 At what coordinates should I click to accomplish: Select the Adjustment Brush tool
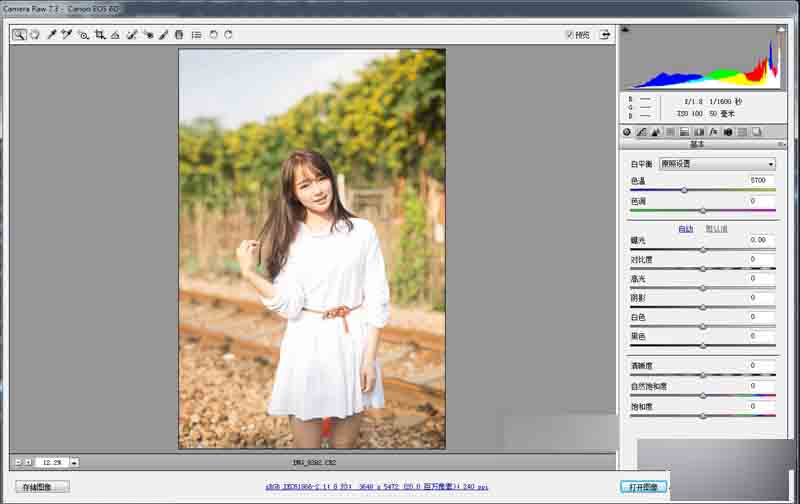point(163,35)
